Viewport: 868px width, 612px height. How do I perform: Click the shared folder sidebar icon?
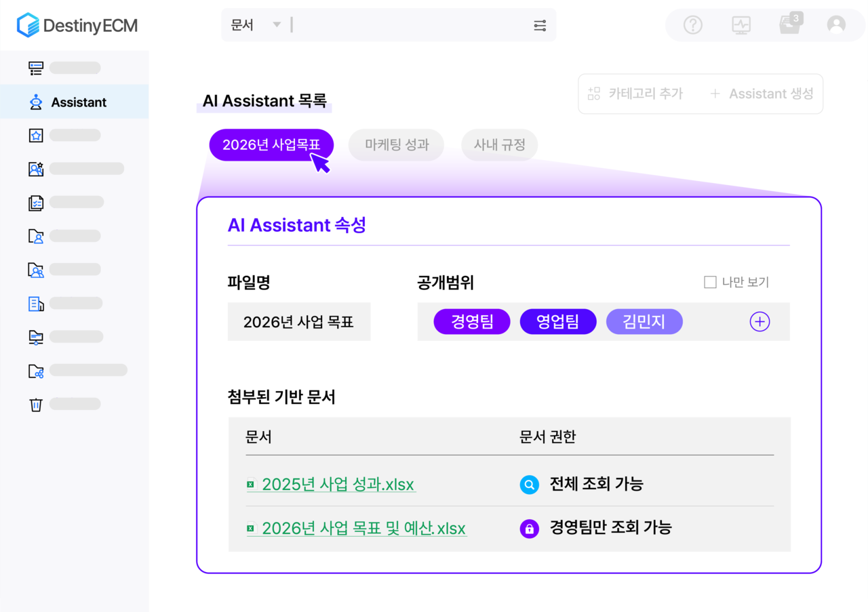36,371
